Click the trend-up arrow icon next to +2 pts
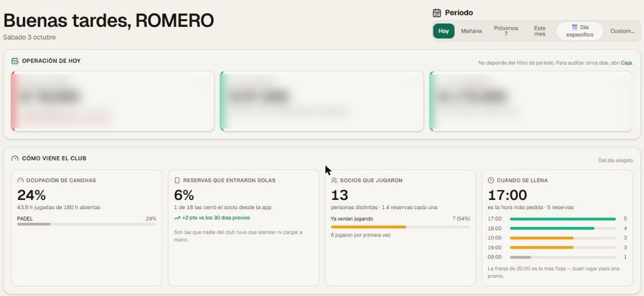644x296 pixels. coord(177,218)
